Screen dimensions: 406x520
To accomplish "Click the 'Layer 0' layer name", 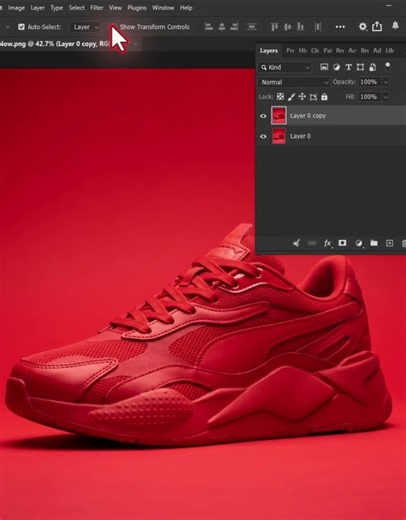I will (x=300, y=136).
